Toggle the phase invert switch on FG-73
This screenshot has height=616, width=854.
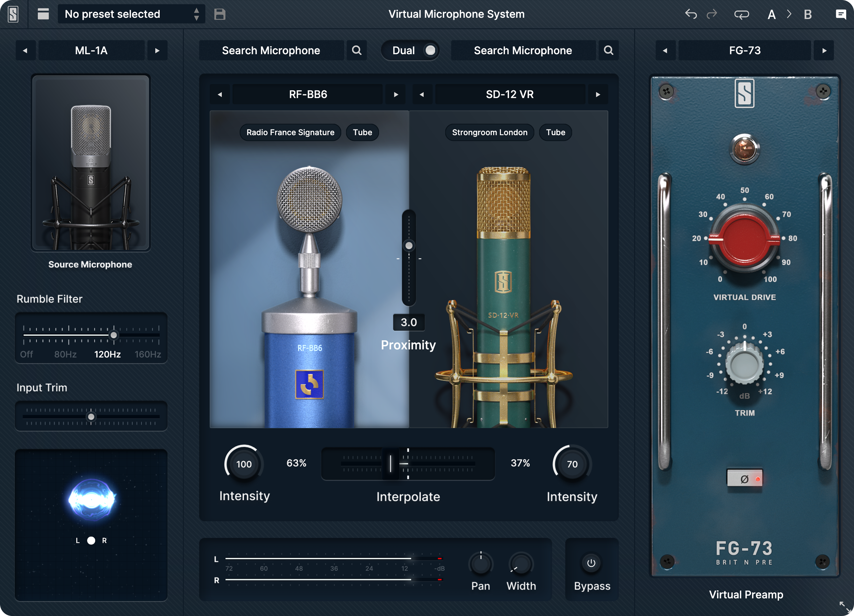pos(744,479)
